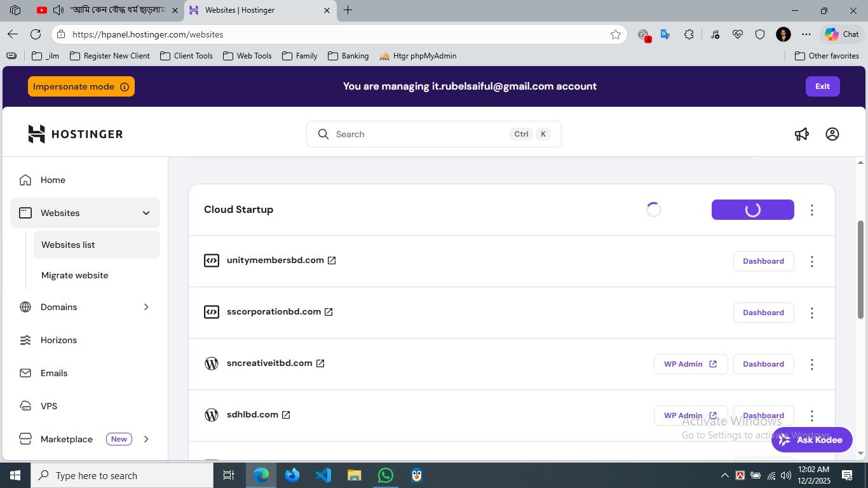Open the Emails sidebar item
The width and height of the screenshot is (868, 488).
[x=54, y=373]
